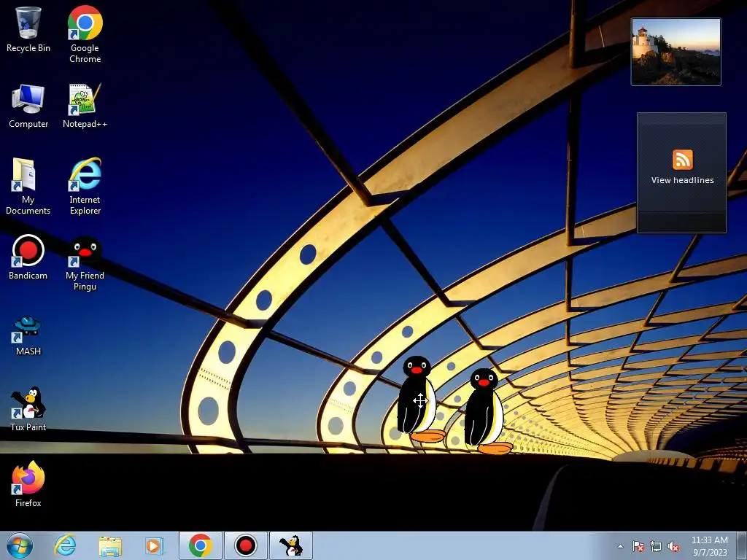Show hidden system tray icons arrow

click(x=620, y=546)
